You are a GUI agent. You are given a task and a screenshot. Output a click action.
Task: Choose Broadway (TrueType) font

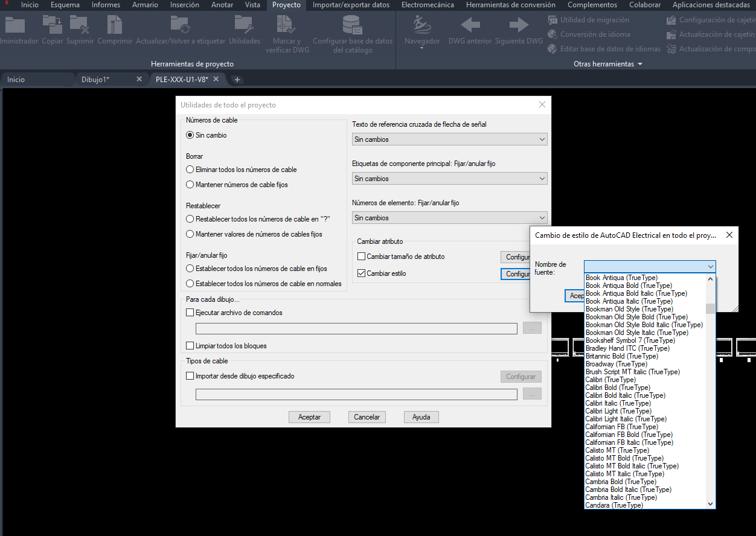(x=645, y=364)
